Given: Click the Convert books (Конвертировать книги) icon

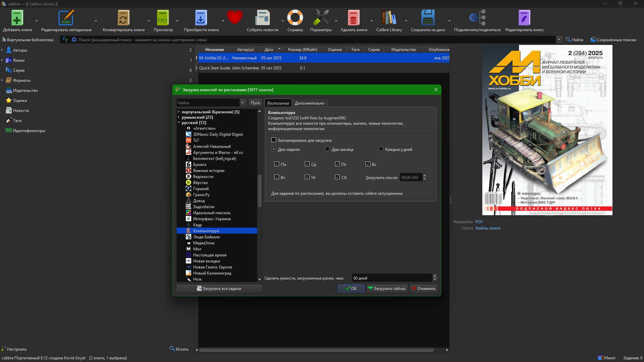Looking at the screenshot, I should 123,18.
